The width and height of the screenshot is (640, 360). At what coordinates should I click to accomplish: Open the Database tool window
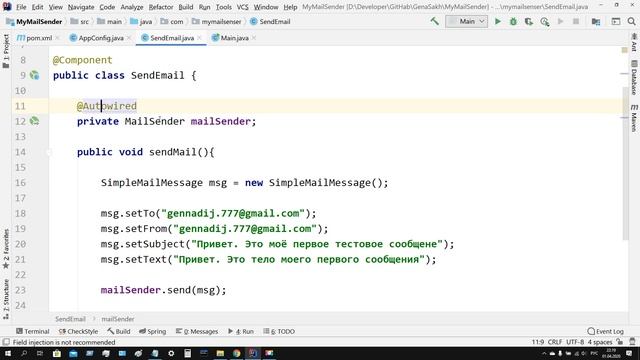[634, 78]
